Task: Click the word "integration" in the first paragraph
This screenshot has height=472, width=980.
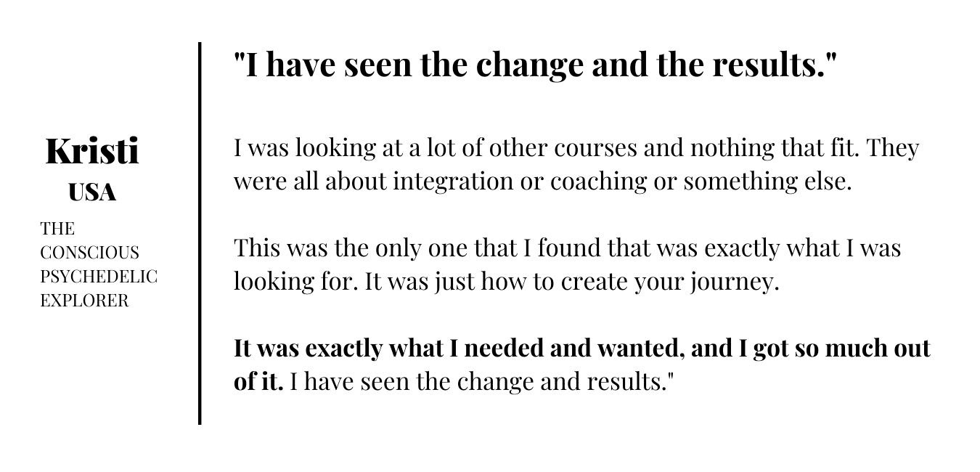Action: (453, 181)
